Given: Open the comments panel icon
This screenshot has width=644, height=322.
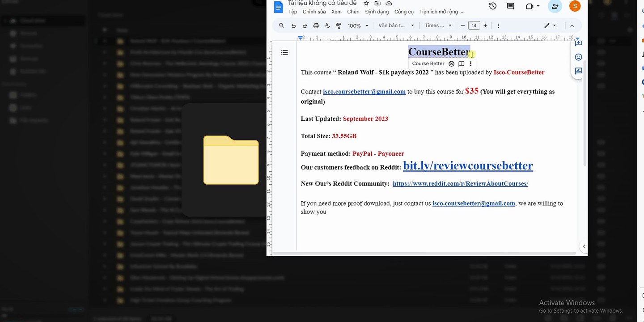Looking at the screenshot, I should click(x=510, y=6).
